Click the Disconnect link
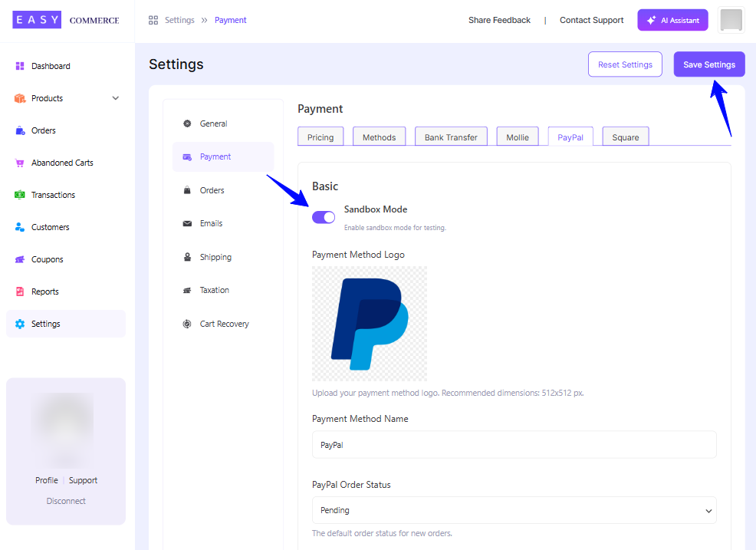Image resolution: width=756 pixels, height=550 pixels. pos(66,501)
